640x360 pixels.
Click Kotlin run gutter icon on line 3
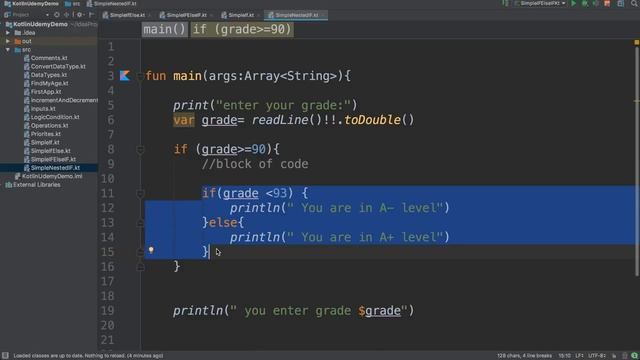click(x=124, y=76)
